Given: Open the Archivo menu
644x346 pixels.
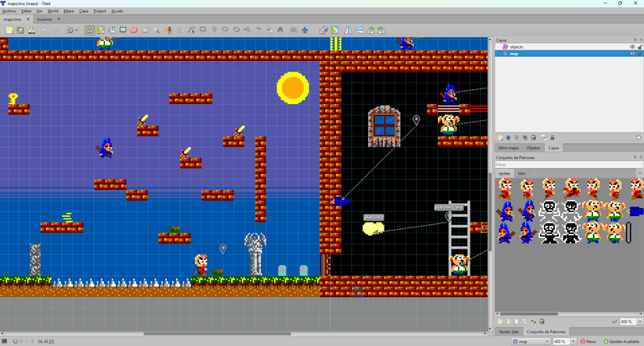Looking at the screenshot, I should pos(9,11).
